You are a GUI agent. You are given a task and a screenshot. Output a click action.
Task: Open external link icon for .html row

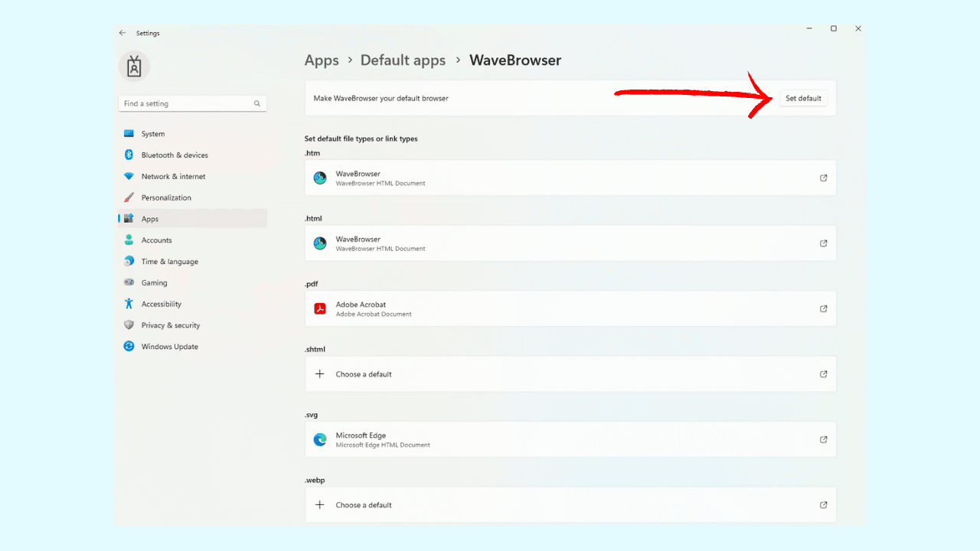(824, 243)
